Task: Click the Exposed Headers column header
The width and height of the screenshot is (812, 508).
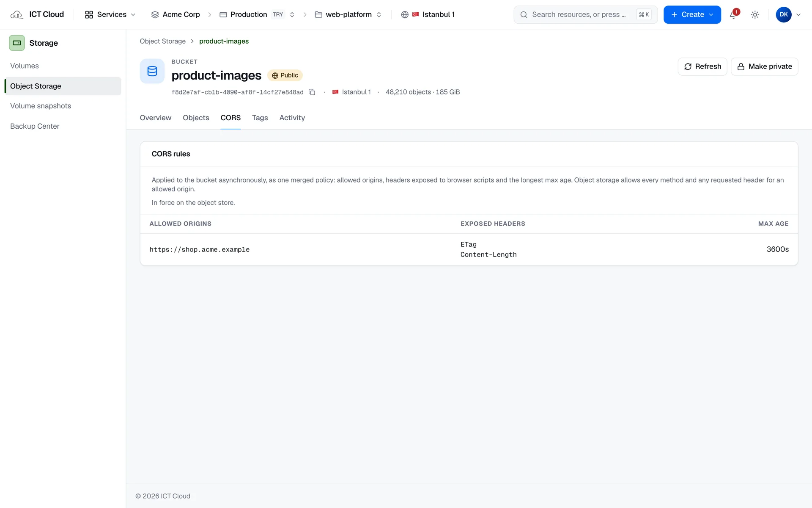Action: (493, 224)
